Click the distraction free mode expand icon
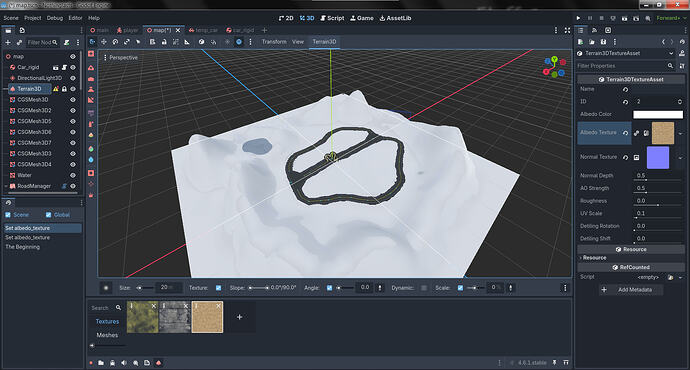Viewport: 690px width, 370px height. 567,30
